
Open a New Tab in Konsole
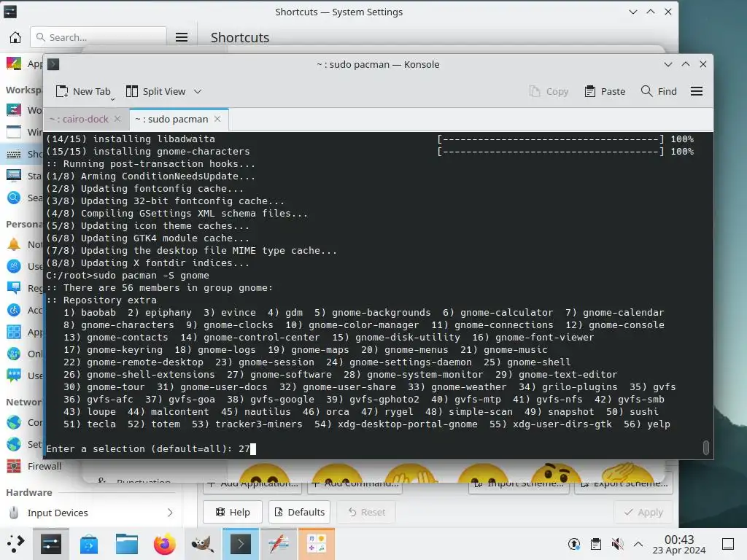coord(83,91)
